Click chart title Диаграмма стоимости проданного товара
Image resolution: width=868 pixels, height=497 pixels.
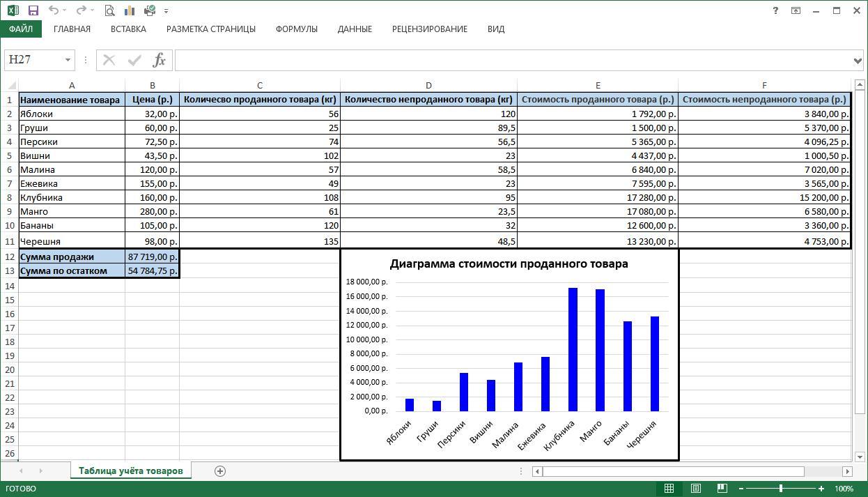click(509, 263)
